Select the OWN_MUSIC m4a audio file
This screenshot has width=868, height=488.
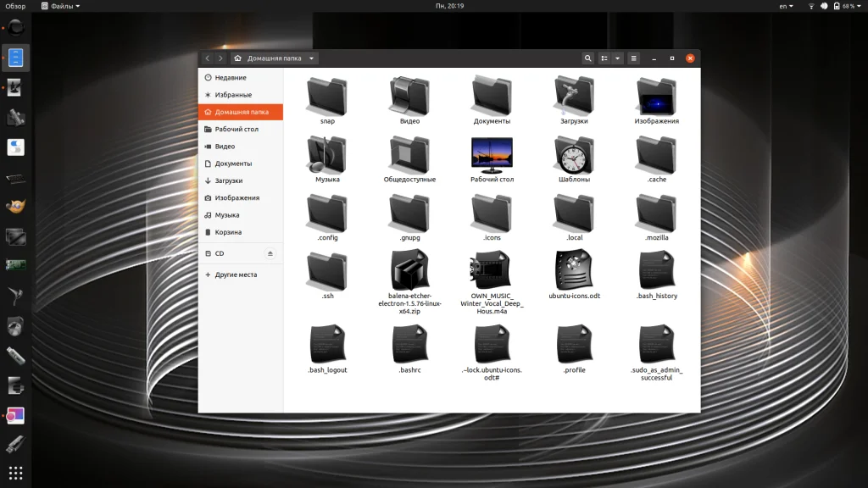click(492, 270)
